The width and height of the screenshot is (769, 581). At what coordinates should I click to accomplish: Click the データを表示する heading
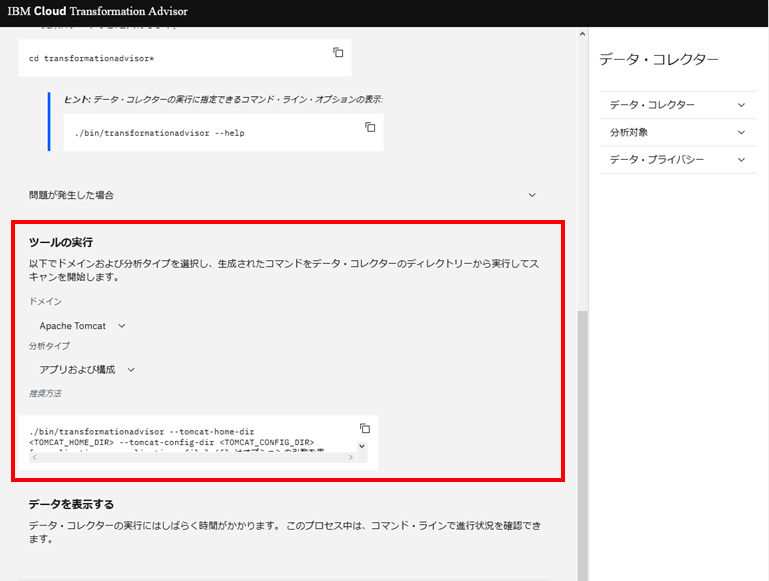coord(71,505)
